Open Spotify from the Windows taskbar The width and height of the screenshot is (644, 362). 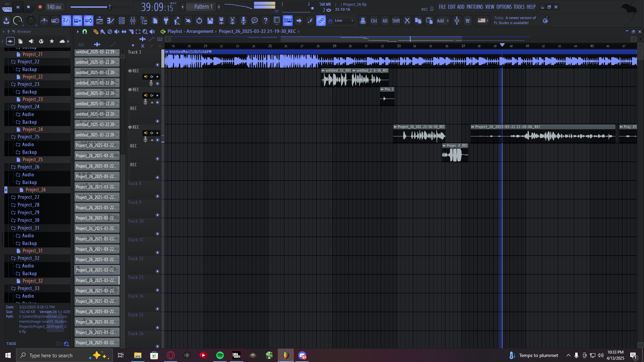tap(220, 355)
